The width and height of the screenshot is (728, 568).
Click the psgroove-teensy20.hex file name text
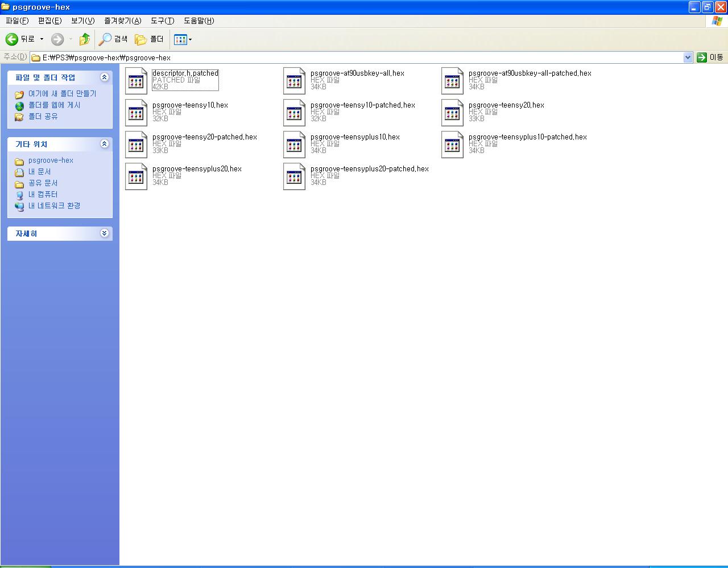click(x=506, y=105)
